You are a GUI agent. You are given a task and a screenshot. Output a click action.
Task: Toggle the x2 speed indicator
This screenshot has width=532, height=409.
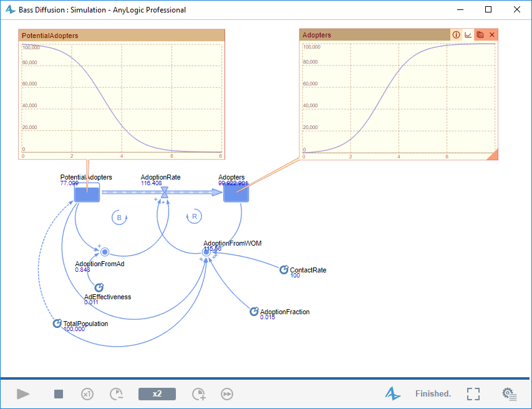pyautogui.click(x=157, y=393)
